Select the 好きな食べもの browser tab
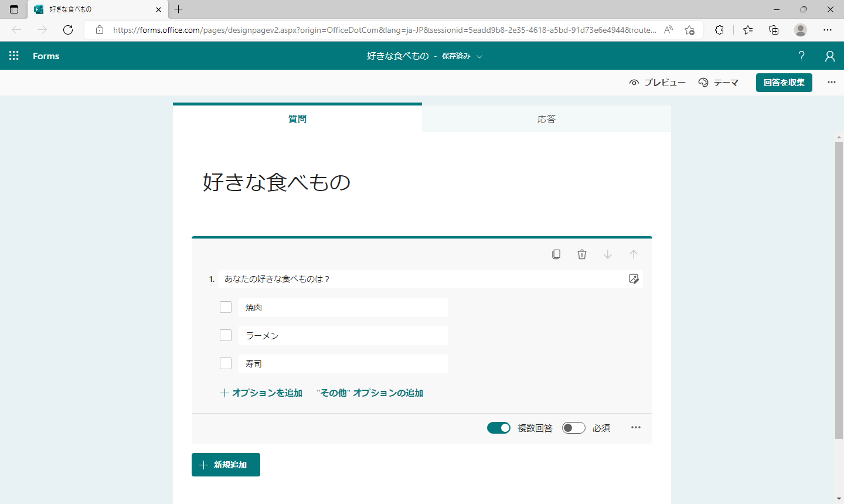The height and width of the screenshot is (504, 844). 98,9
